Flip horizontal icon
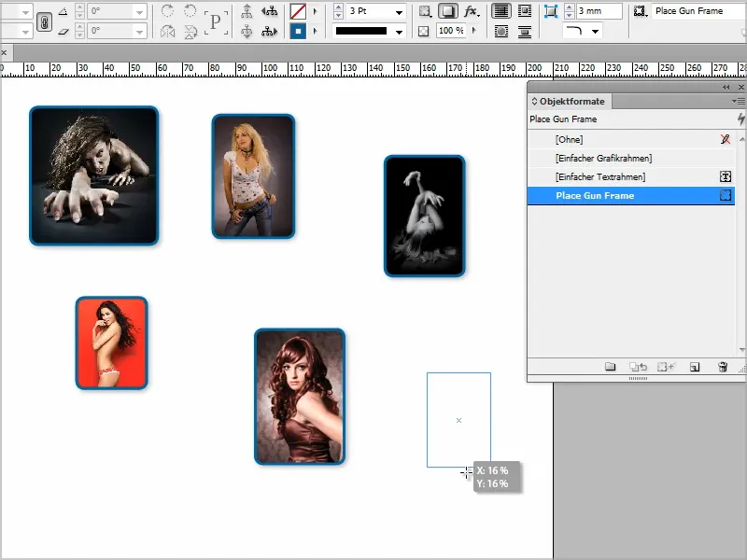Screen dimensions: 747x560 (x=168, y=32)
